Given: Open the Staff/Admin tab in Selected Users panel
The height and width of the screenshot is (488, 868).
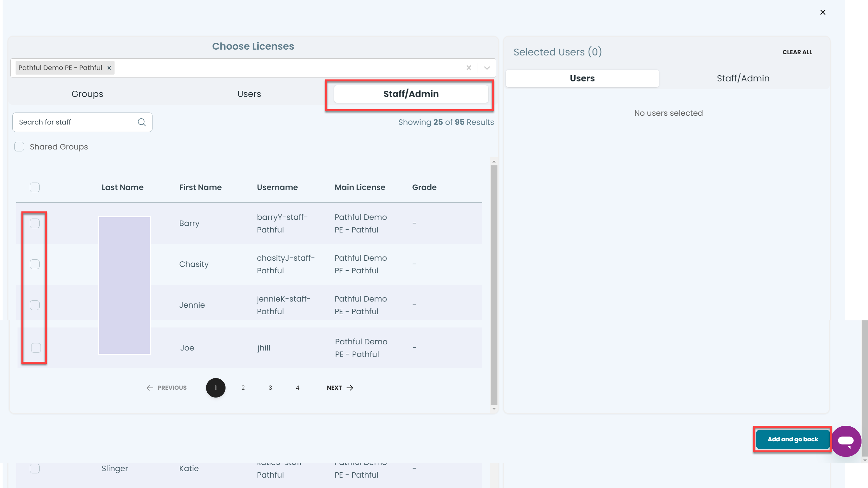Looking at the screenshot, I should (743, 78).
